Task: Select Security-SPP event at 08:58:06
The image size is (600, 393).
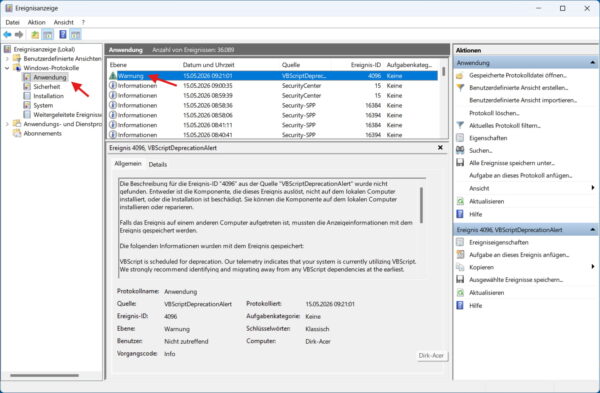Action: click(273, 115)
